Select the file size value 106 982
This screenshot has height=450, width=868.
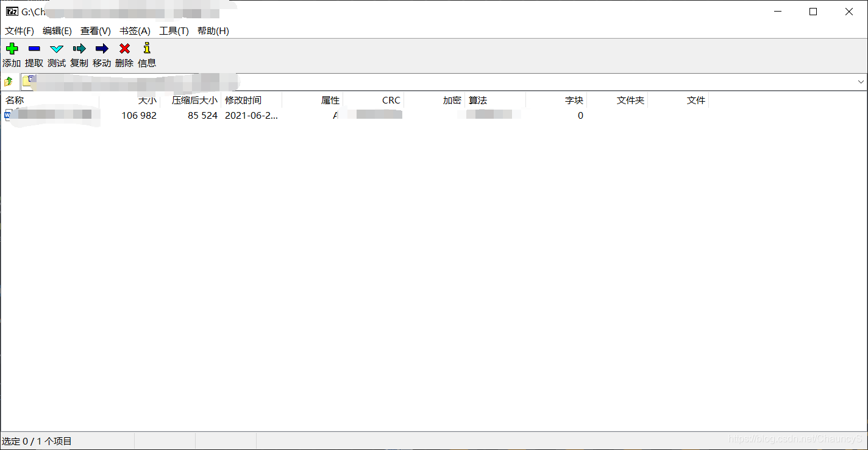(x=139, y=115)
